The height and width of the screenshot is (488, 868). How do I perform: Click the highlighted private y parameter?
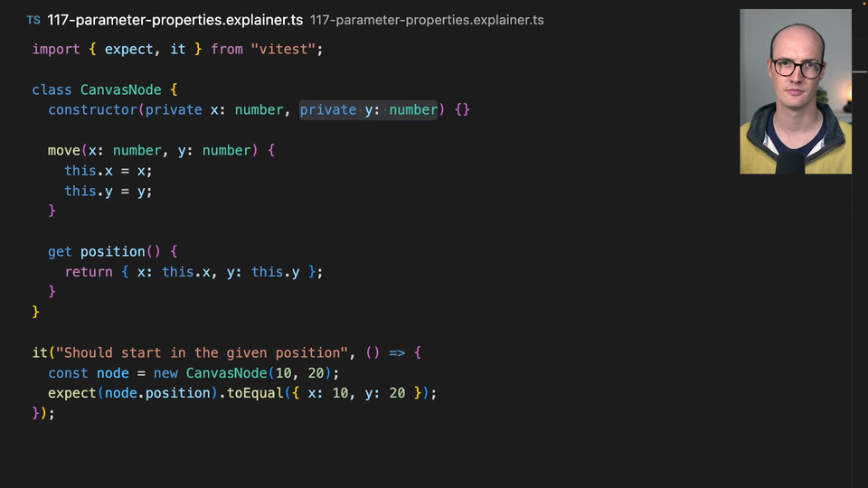pyautogui.click(x=368, y=109)
